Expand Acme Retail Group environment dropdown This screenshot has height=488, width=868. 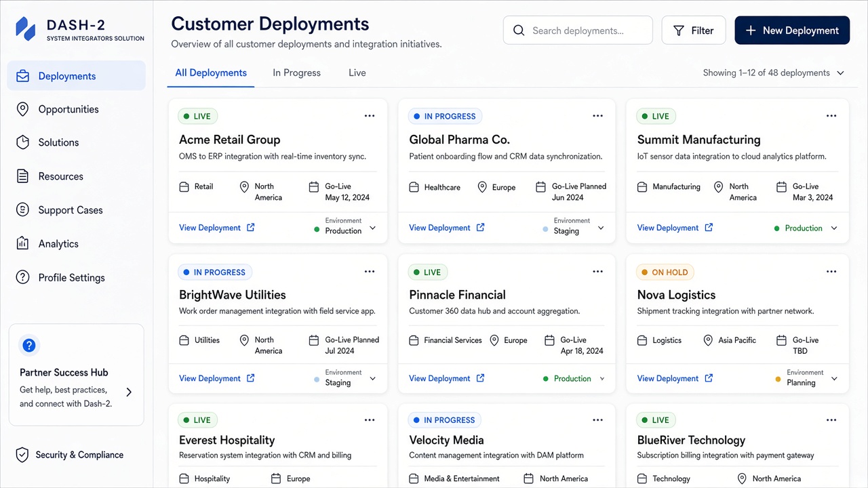tap(372, 228)
